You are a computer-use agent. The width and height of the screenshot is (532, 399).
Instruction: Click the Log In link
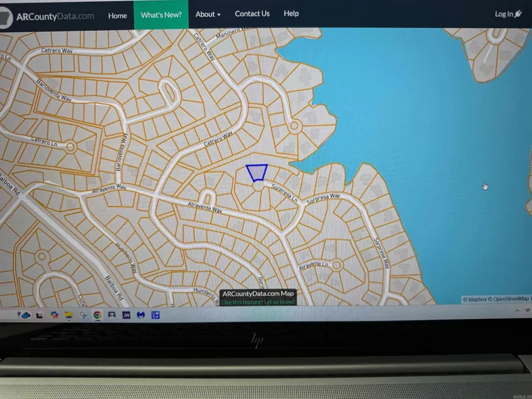tap(507, 14)
